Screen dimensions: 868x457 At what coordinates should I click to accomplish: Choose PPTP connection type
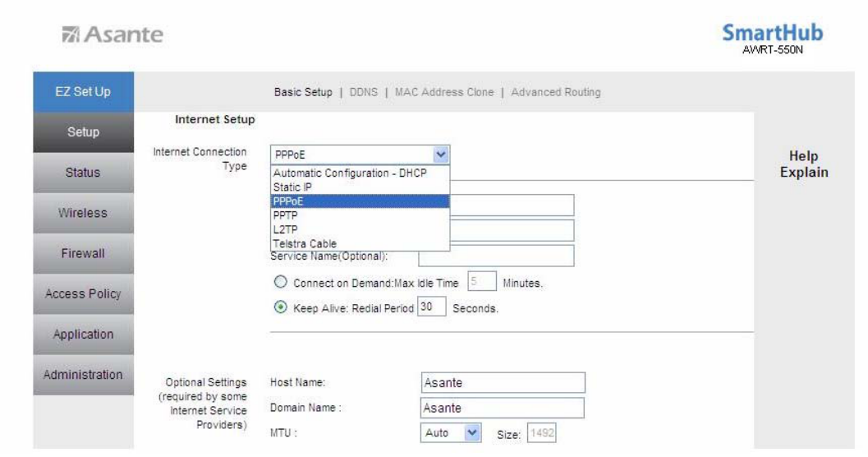pos(360,215)
